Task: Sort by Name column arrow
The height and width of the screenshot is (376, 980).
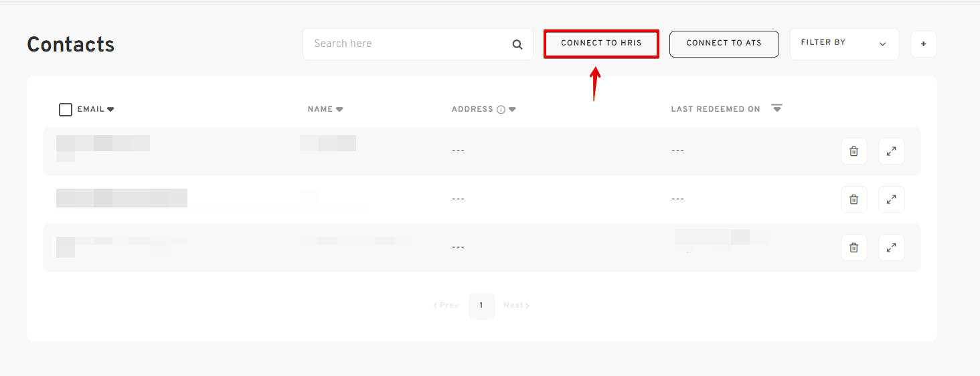Action: 339,110
